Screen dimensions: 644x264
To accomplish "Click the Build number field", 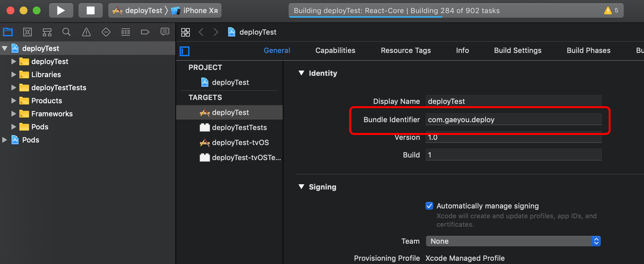I will pos(513,155).
